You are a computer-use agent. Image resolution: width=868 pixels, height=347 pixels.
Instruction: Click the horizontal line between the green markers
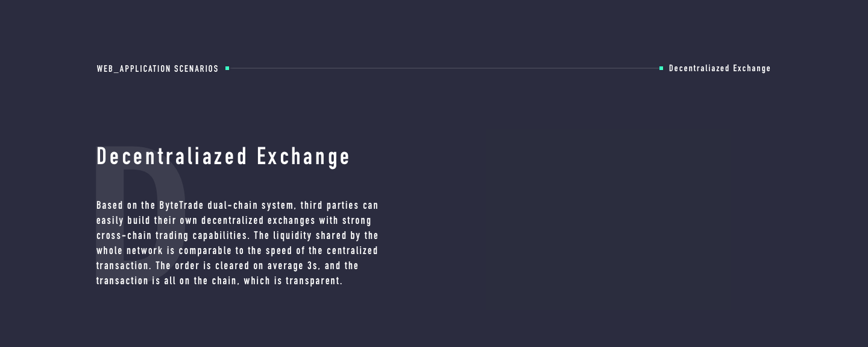coord(444,68)
